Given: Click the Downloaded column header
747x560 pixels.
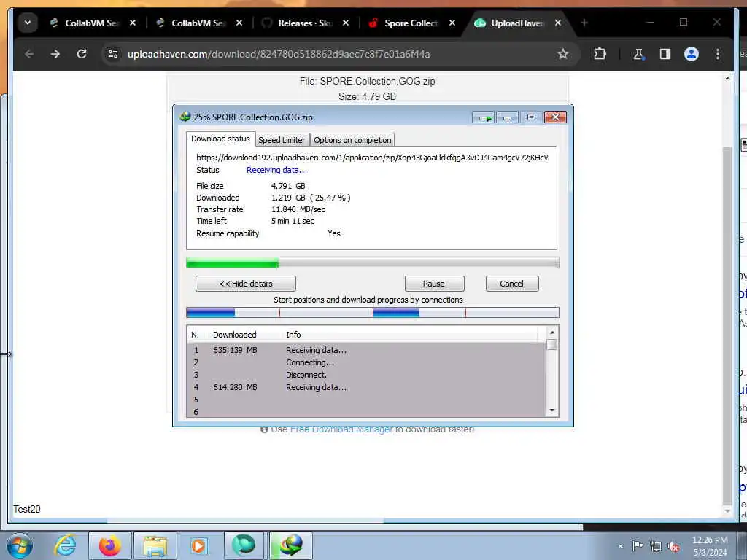Looking at the screenshot, I should pos(234,335).
